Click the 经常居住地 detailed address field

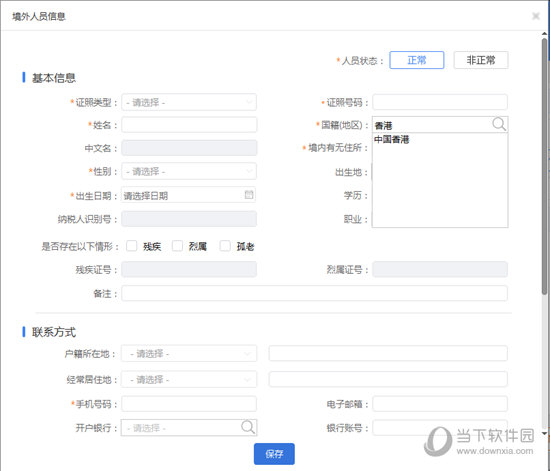[x=388, y=379]
